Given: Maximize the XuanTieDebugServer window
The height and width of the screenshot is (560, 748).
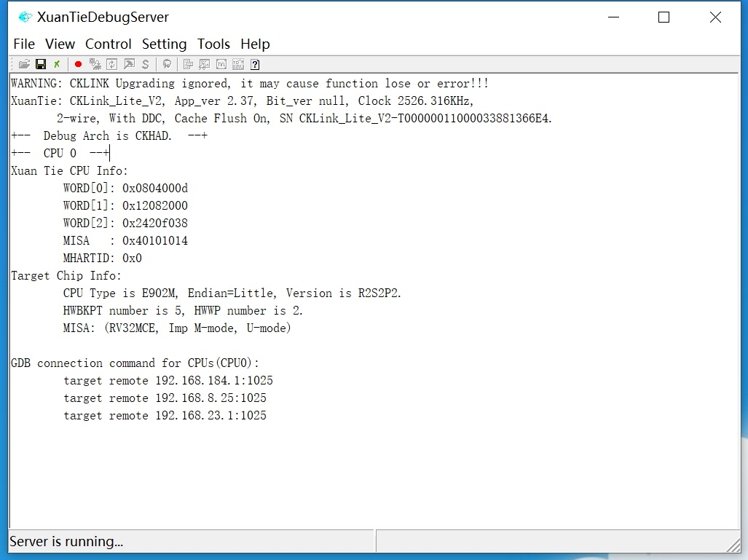Looking at the screenshot, I should (x=664, y=17).
